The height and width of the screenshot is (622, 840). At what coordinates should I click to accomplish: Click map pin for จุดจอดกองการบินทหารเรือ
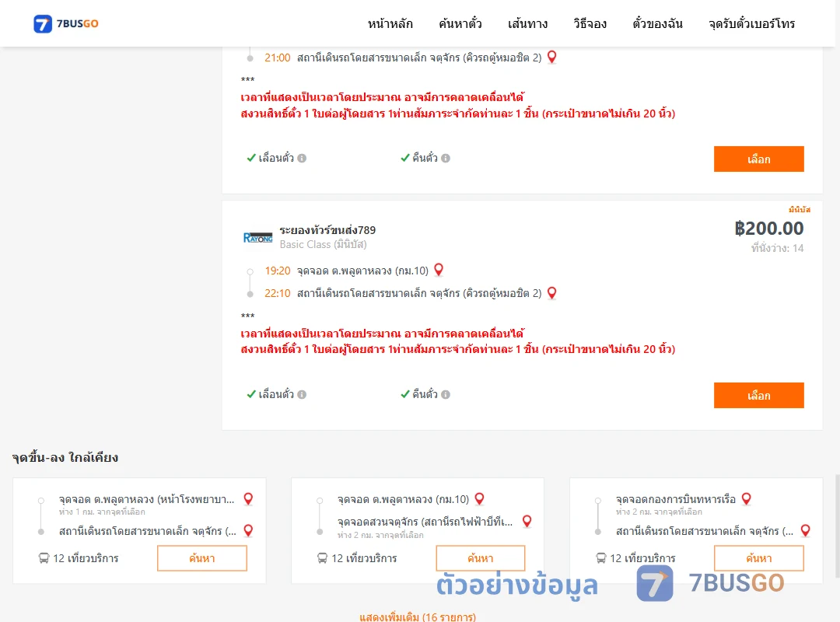[746, 499]
